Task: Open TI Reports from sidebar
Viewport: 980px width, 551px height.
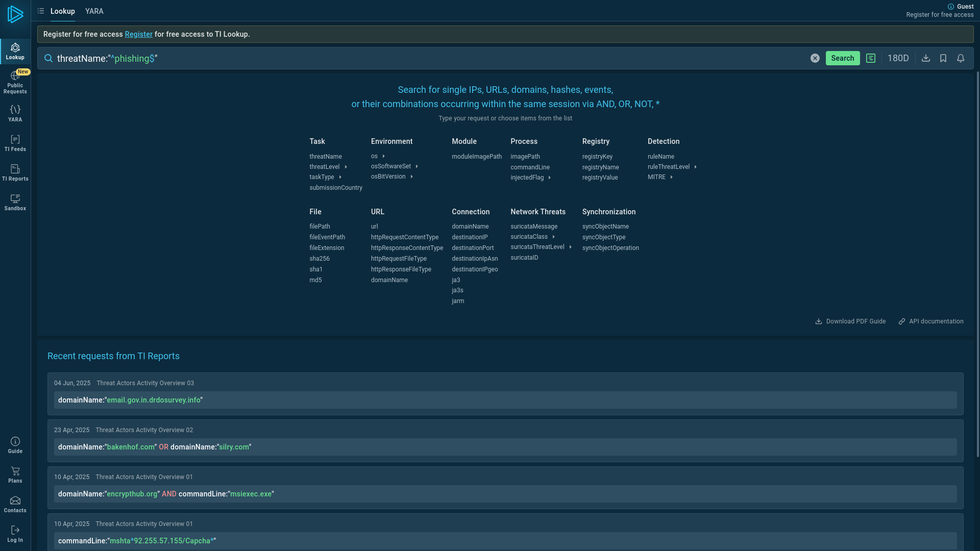Action: 15,173
